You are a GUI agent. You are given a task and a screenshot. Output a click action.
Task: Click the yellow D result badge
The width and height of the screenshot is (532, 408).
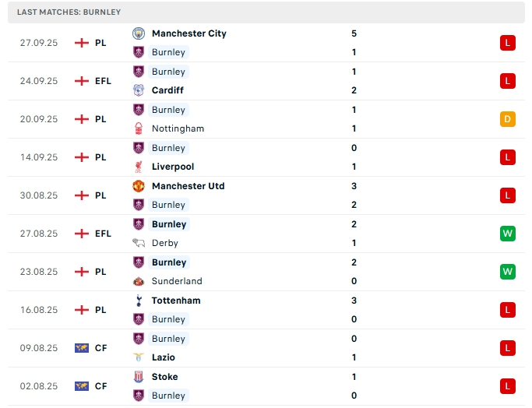pos(508,119)
